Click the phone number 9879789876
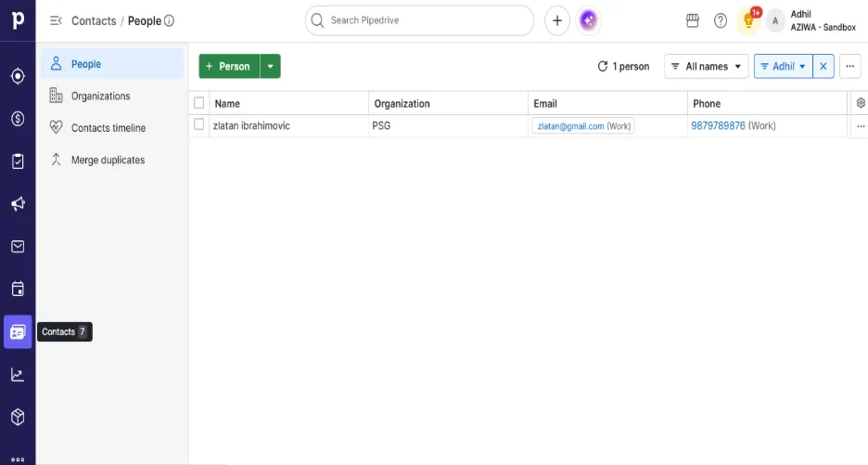868x465 pixels. (x=718, y=126)
